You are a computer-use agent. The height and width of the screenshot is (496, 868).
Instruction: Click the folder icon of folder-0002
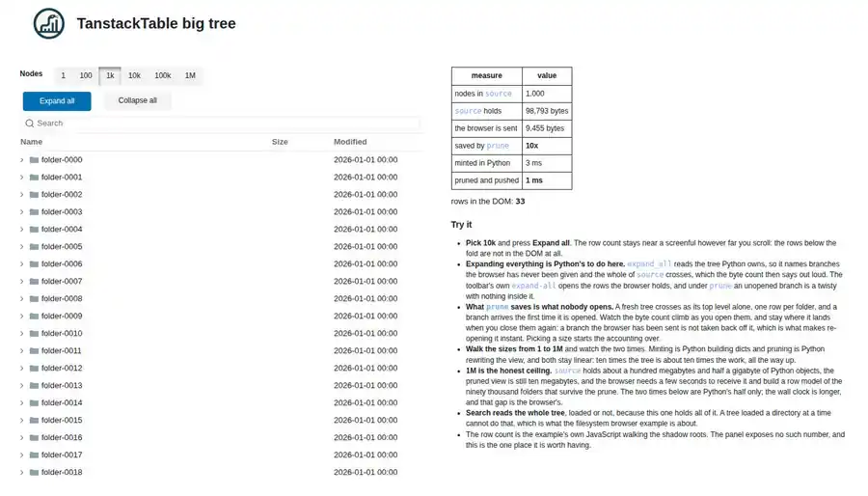pyautogui.click(x=35, y=195)
